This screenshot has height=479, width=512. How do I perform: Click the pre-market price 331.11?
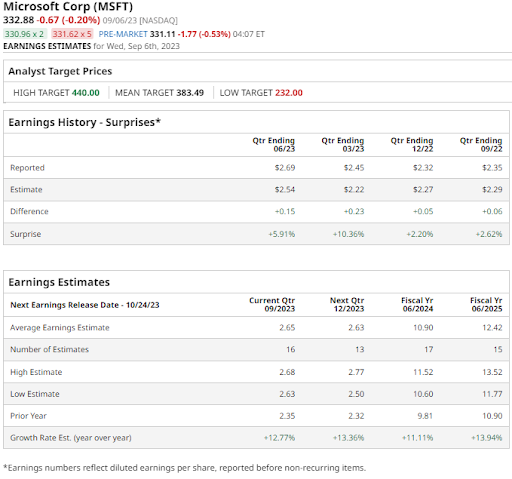click(x=162, y=34)
